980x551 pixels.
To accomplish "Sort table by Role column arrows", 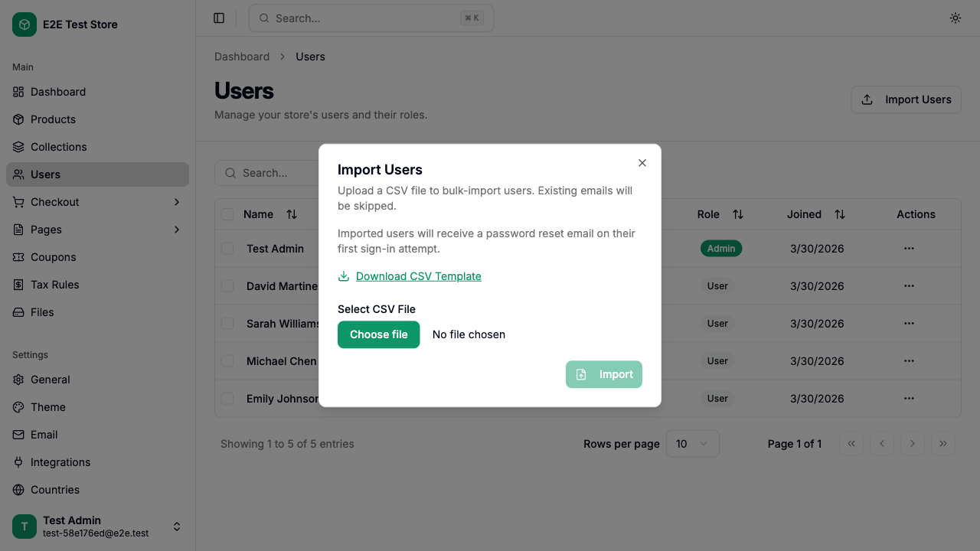I will [738, 214].
